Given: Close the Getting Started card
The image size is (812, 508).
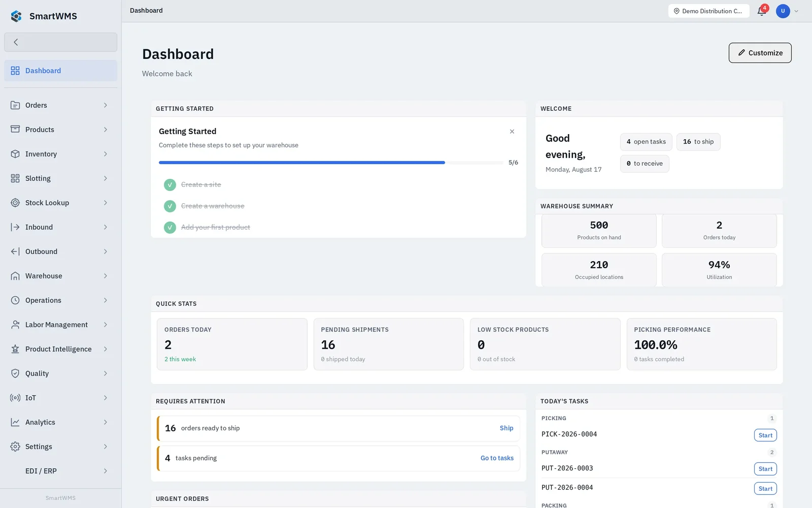Looking at the screenshot, I should (512, 132).
